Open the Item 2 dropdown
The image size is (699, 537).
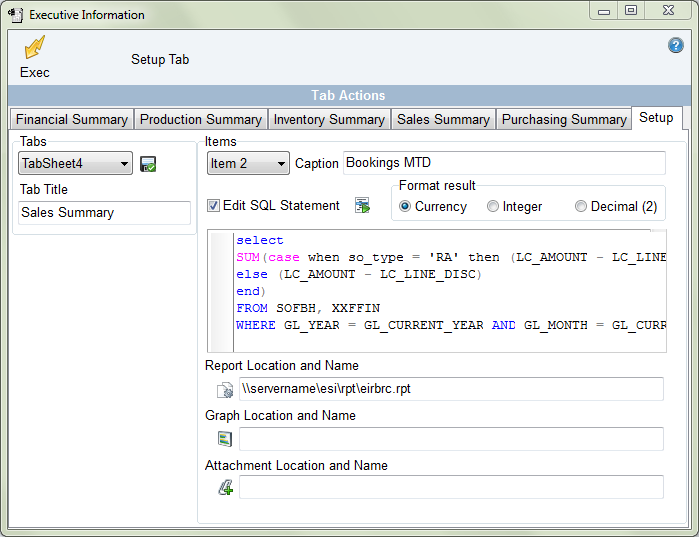(x=248, y=164)
